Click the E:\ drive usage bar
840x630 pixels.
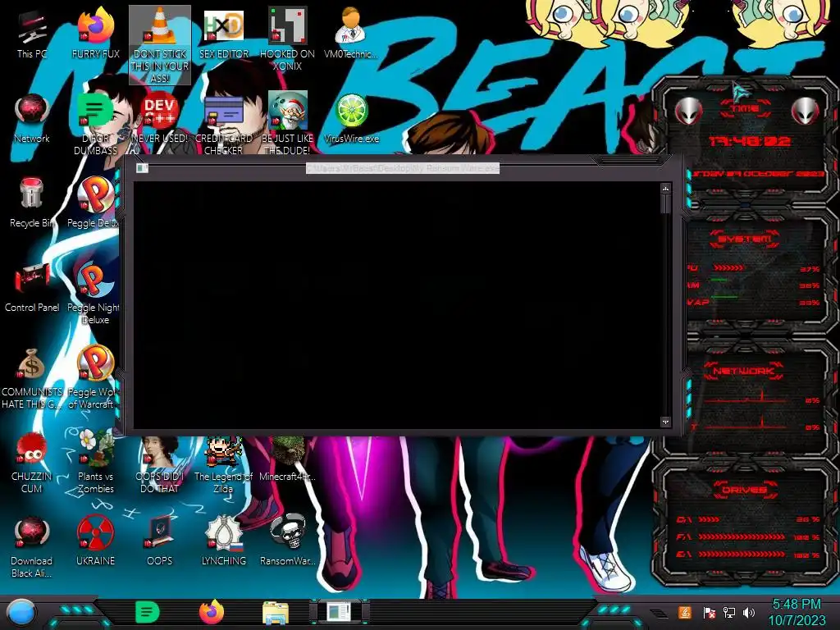pyautogui.click(x=742, y=555)
